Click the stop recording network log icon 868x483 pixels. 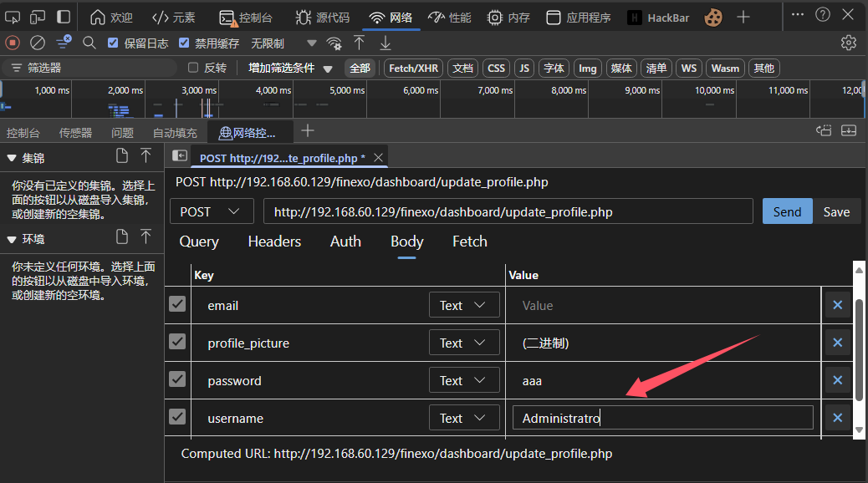pos(12,43)
